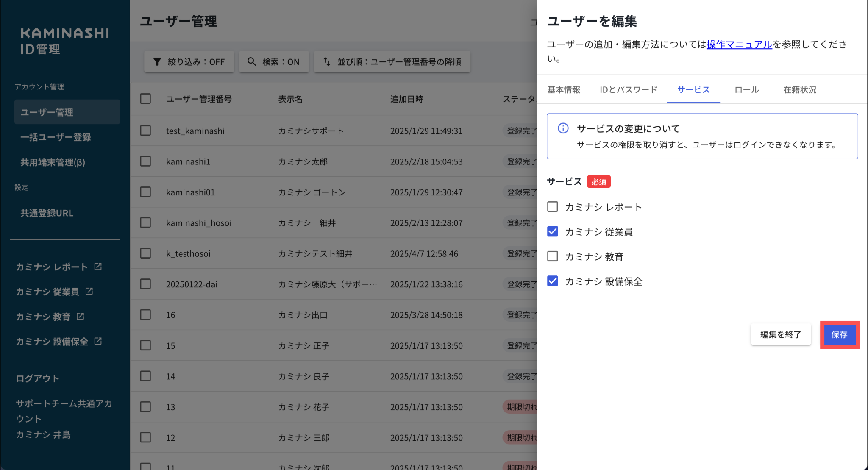
Task: Select the サービス tab
Action: pyautogui.click(x=693, y=89)
